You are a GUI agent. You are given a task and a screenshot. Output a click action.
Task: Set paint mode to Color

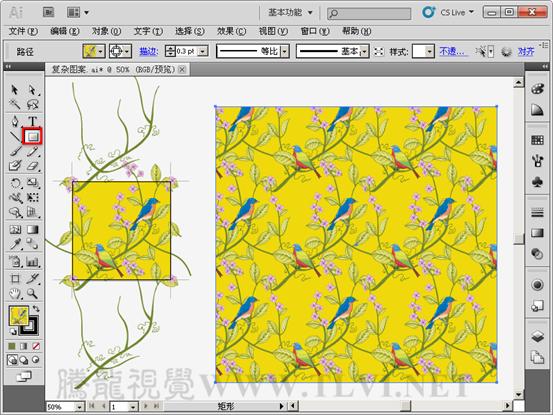12,346
